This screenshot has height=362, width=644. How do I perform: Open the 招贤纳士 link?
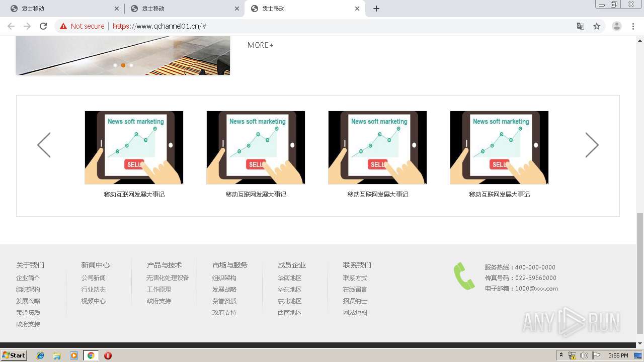click(x=355, y=301)
